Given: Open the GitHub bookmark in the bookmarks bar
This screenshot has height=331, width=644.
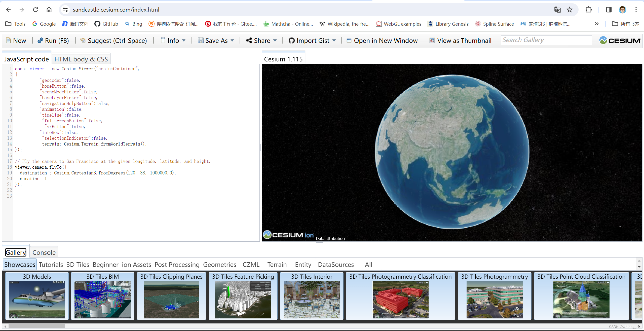Looking at the screenshot, I should (106, 24).
